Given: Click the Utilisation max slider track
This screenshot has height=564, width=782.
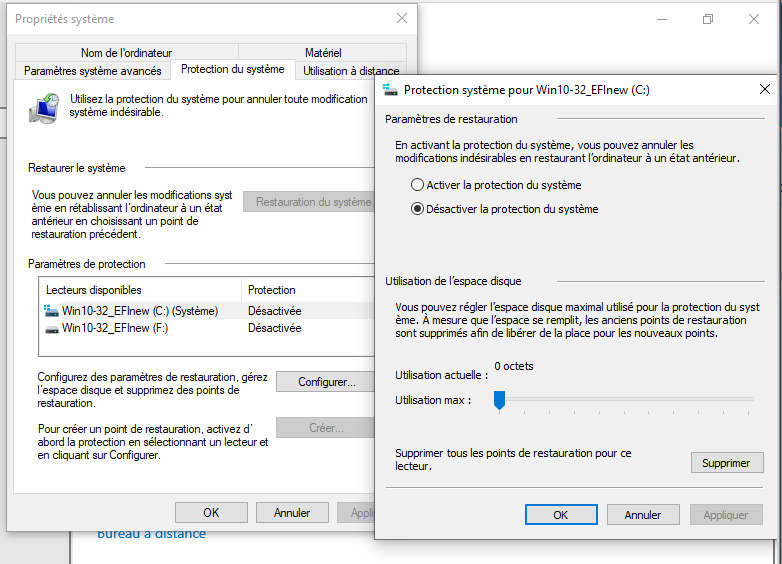Looking at the screenshot, I should pos(626,399).
